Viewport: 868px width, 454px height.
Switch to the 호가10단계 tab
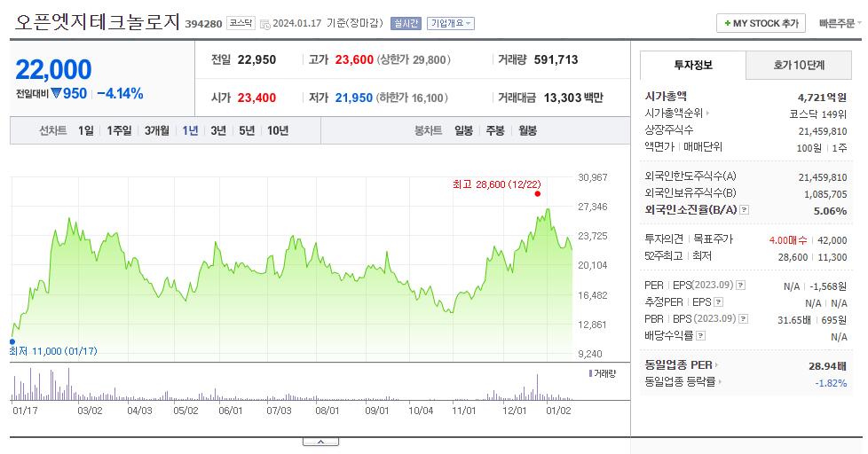pos(799,66)
